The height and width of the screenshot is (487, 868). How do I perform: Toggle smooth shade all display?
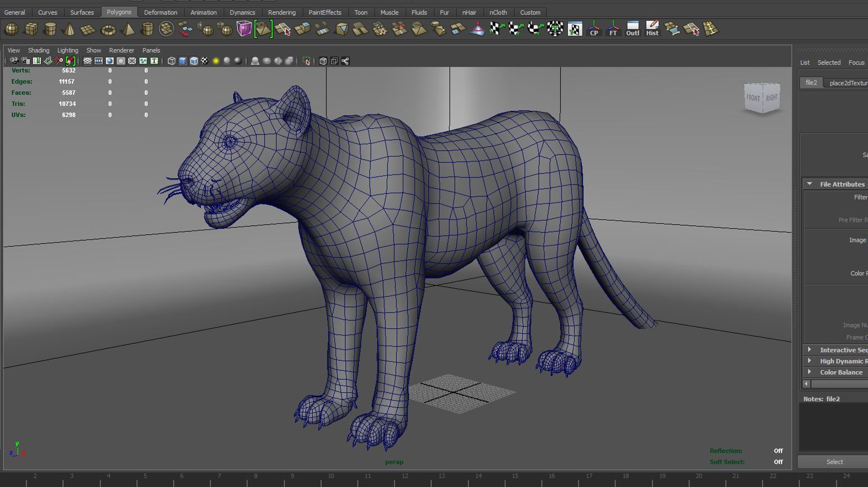point(183,61)
